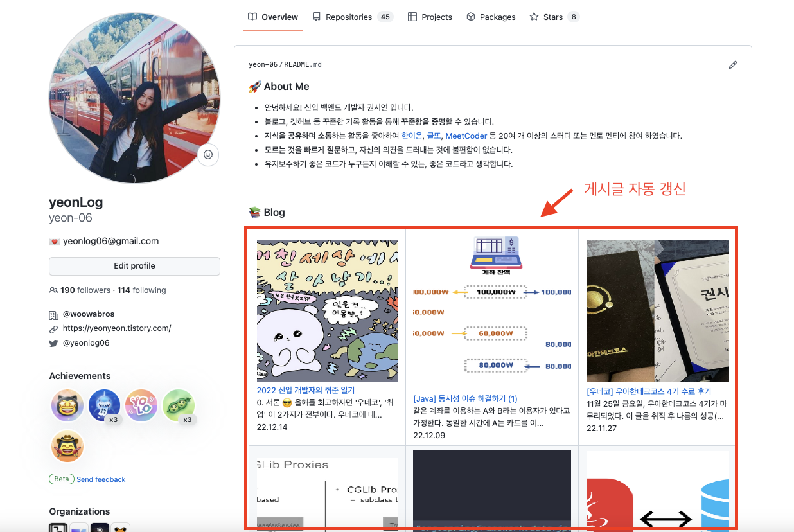
Task: Open the 190 followers link
Action: click(x=85, y=290)
